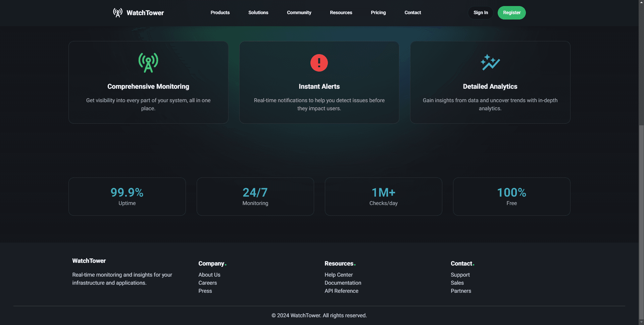Open the Products menu
Viewport: 644px width, 325px height.
tap(220, 13)
